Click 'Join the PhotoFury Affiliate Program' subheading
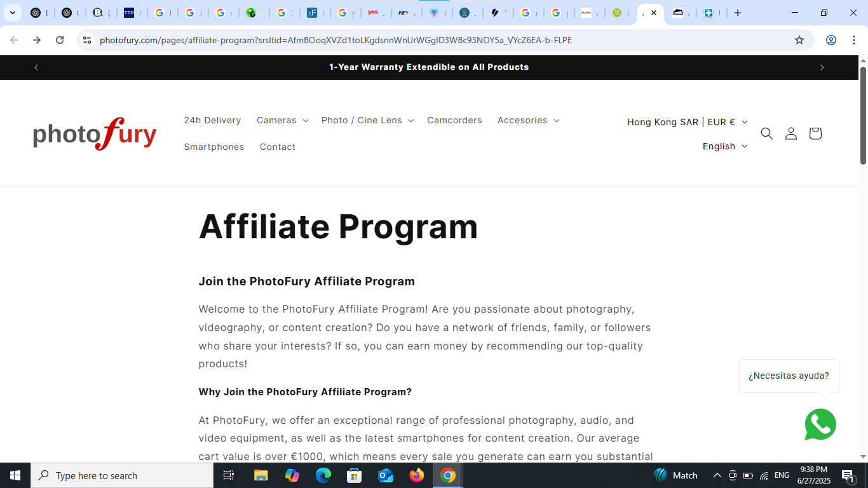868x488 pixels. (x=306, y=281)
